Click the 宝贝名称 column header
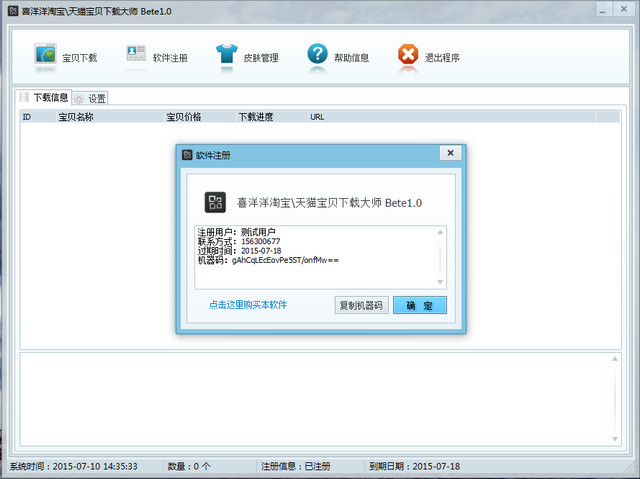 [76, 117]
